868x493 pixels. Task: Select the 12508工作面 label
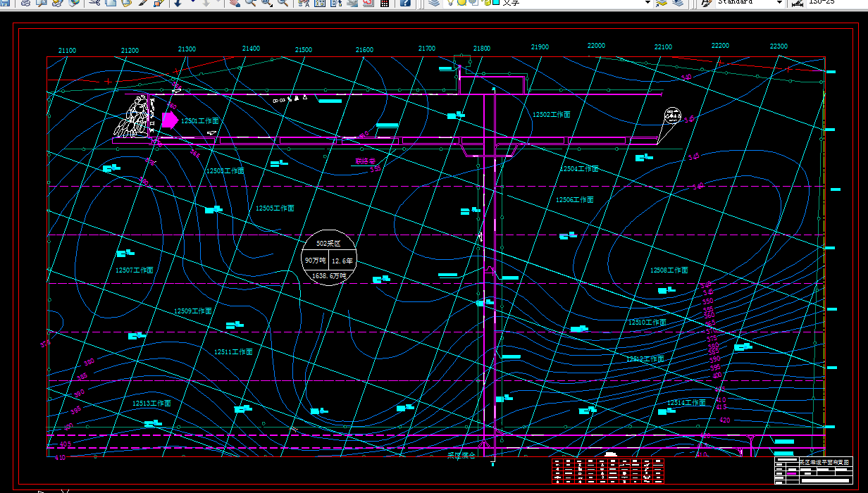(x=669, y=270)
